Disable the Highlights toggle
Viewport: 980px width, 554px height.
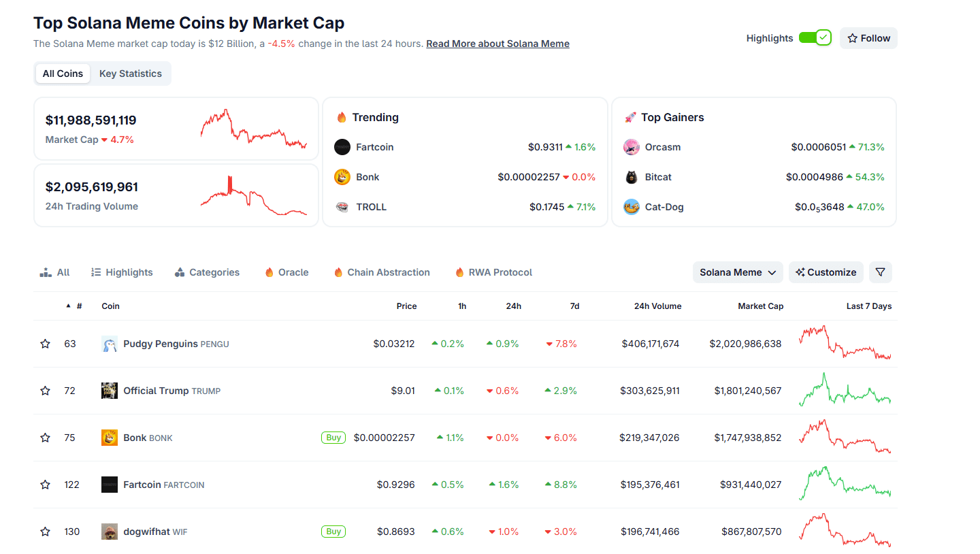[815, 37]
